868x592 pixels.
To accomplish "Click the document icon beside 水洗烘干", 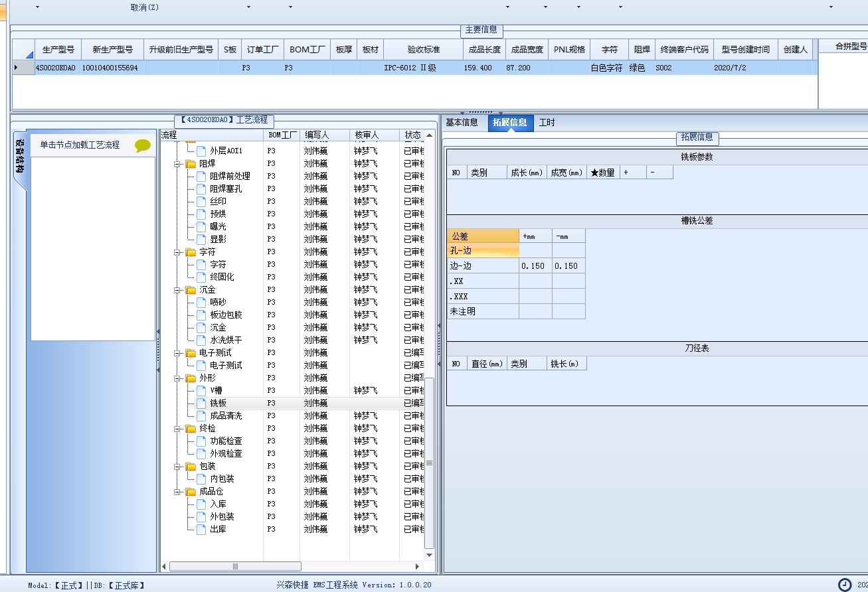I will point(201,340).
